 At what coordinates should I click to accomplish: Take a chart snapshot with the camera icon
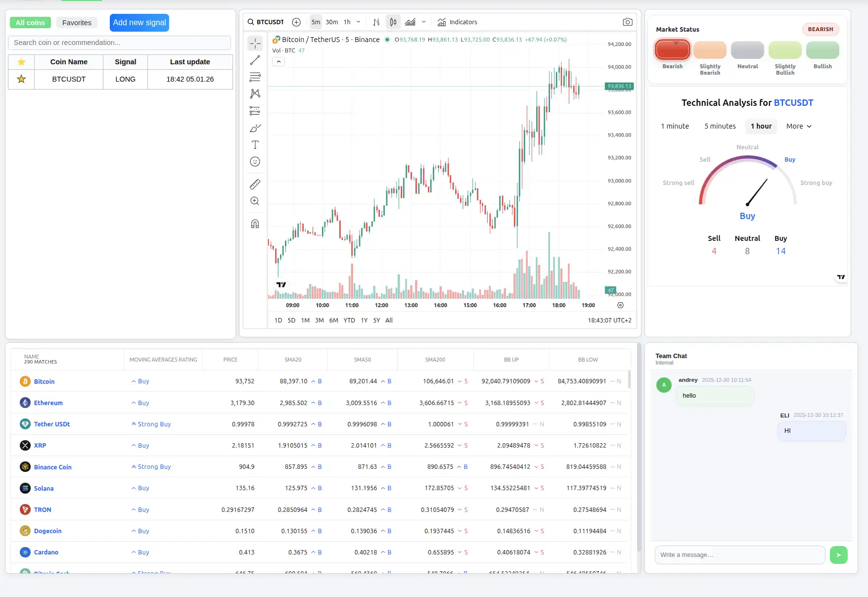627,22
